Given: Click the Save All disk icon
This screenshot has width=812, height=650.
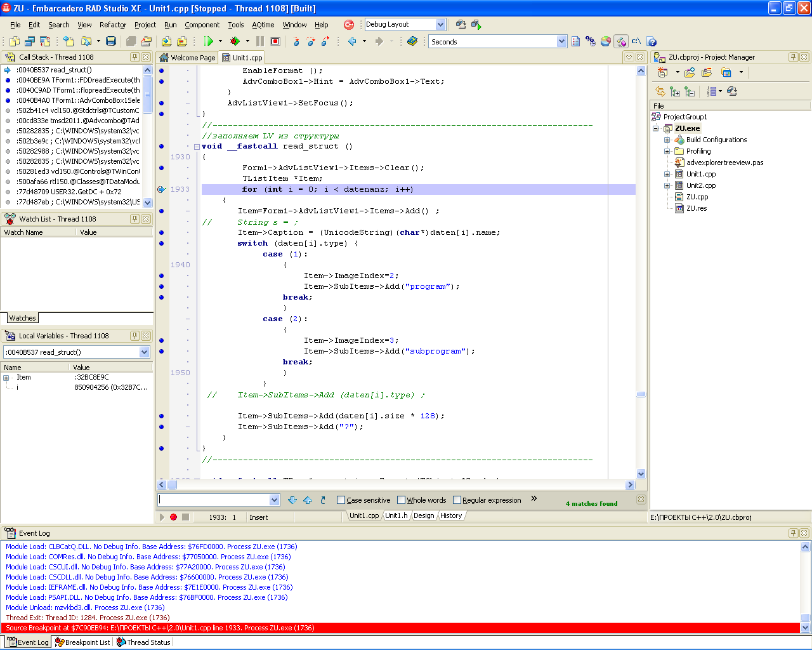Looking at the screenshot, I should (x=111, y=41).
